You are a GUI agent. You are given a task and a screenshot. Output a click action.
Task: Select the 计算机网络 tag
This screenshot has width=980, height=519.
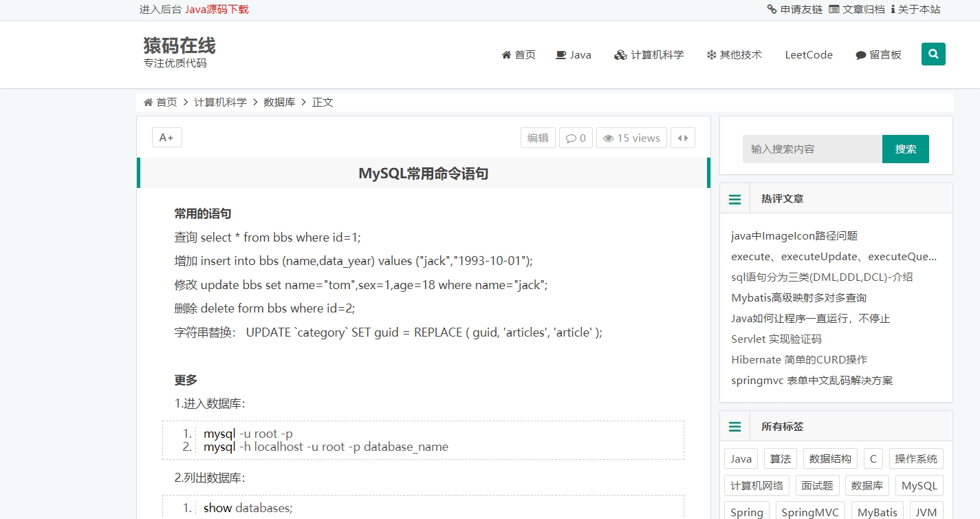[757, 485]
